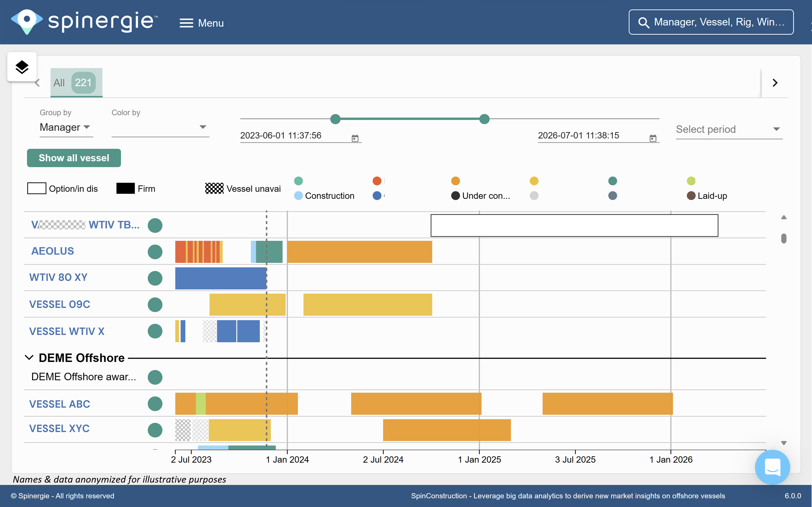Collapse the DEME Offshore group
The height and width of the screenshot is (507, 812).
pos(29,357)
